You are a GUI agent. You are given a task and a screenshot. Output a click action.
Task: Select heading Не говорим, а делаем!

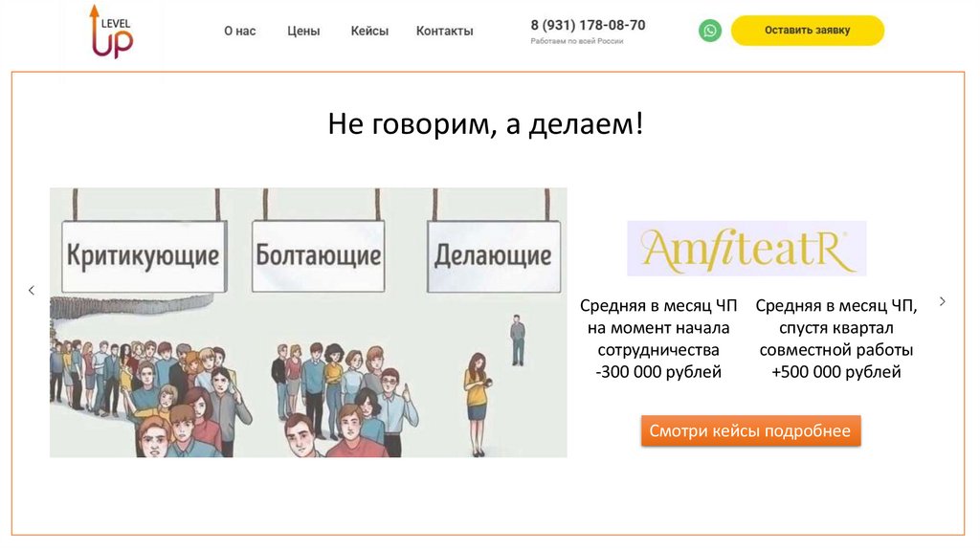(485, 123)
